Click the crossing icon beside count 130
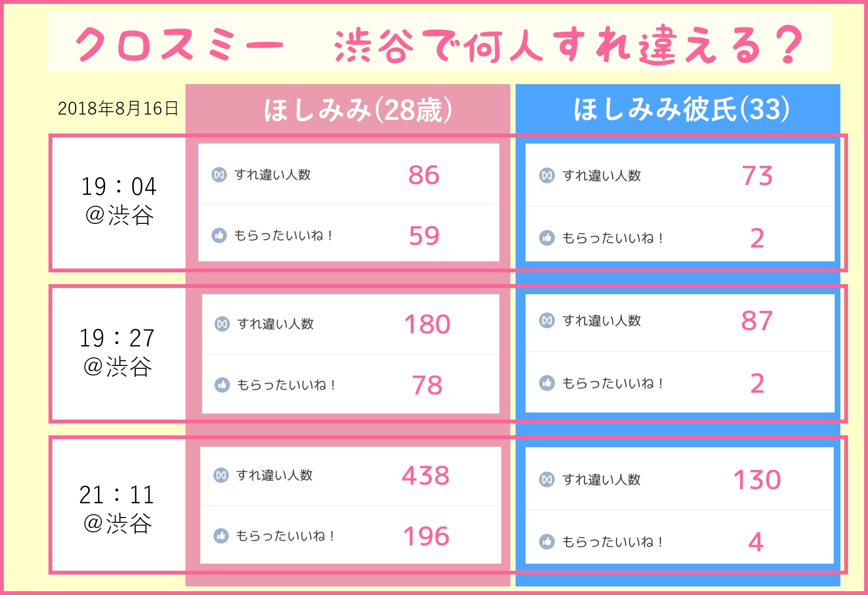The width and height of the screenshot is (868, 595). click(547, 480)
